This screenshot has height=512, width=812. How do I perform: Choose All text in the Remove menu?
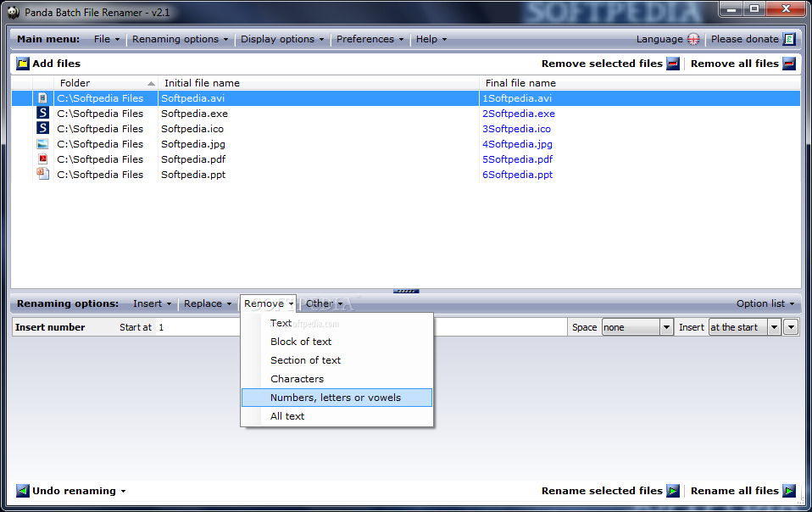336,416
